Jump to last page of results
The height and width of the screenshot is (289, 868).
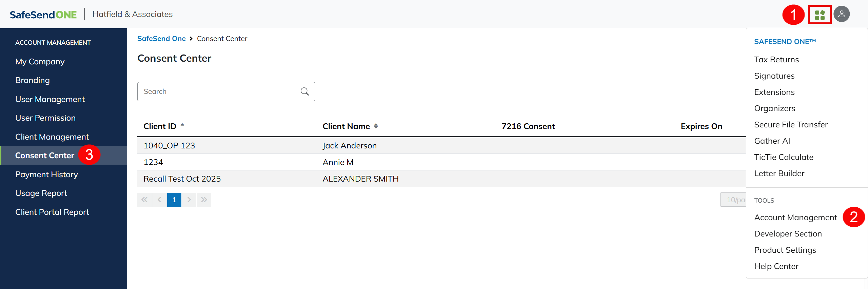point(204,200)
